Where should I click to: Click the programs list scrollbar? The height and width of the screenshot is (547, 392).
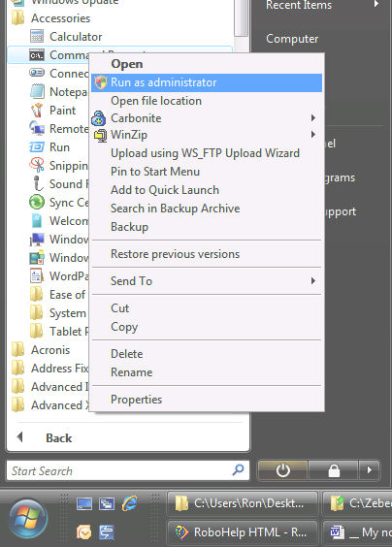point(241,17)
